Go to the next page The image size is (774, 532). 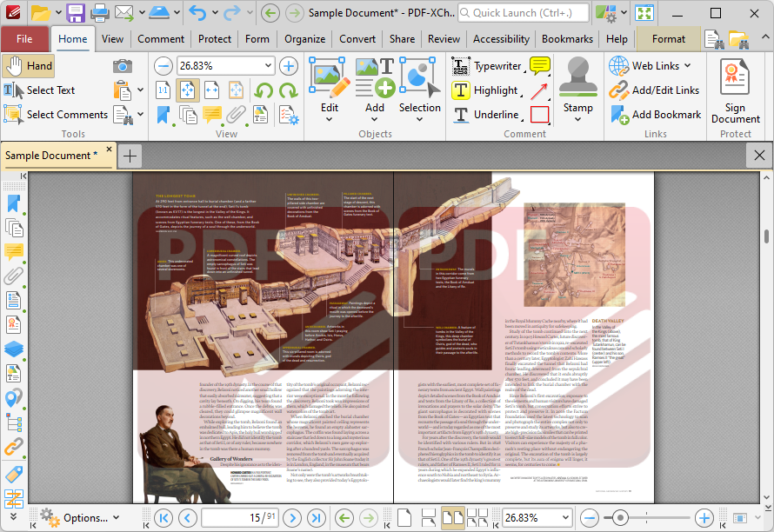click(292, 518)
